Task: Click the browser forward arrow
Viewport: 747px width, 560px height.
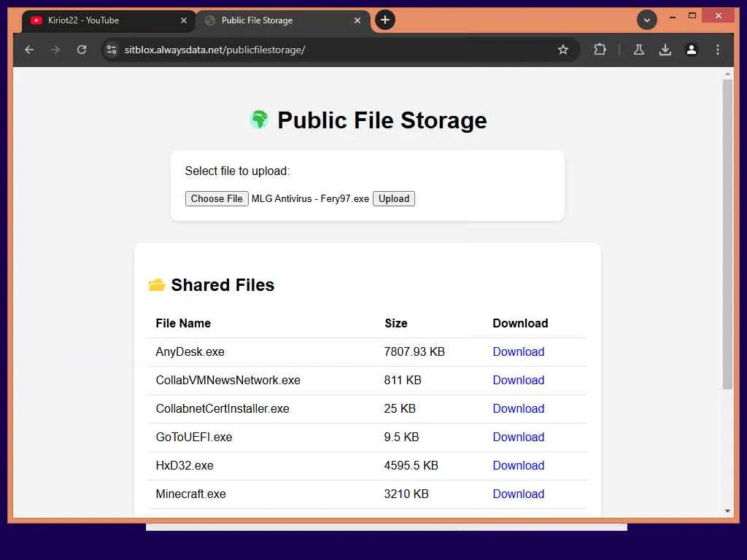Action: pos(55,50)
